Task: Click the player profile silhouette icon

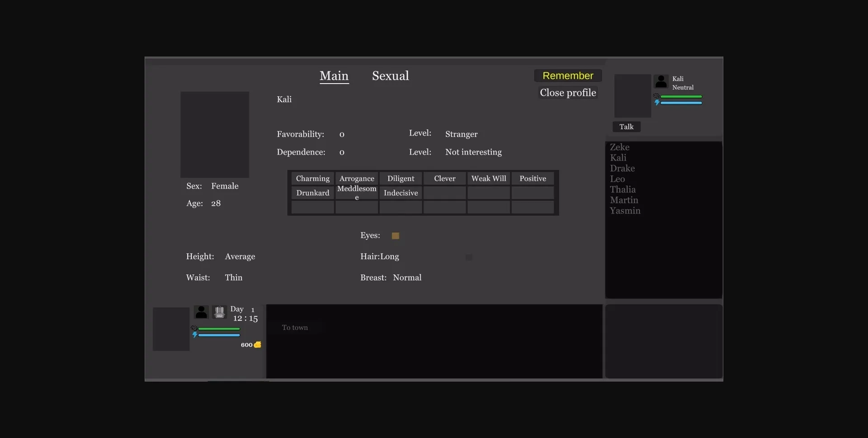Action: click(201, 312)
